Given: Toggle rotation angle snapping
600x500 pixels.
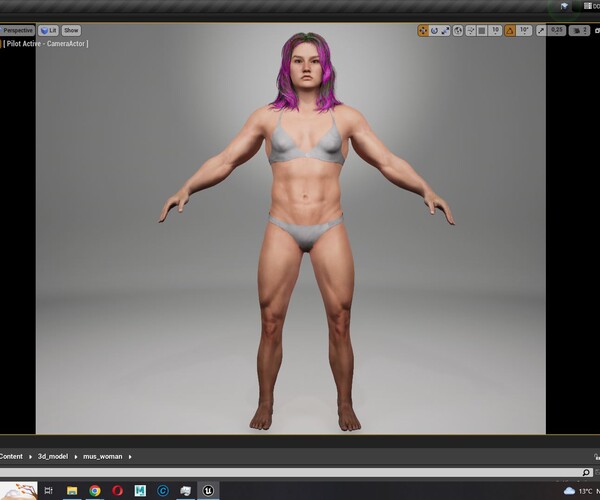Looking at the screenshot, I should 510,31.
